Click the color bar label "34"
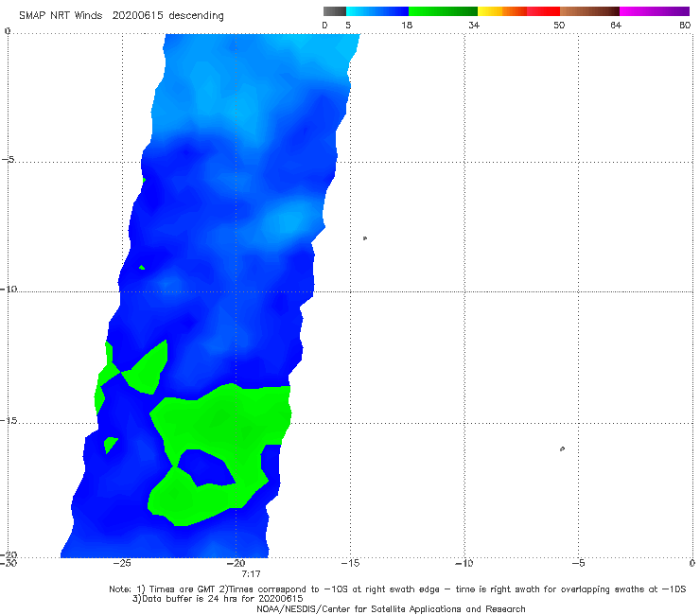The image size is (700, 615). 474,26
